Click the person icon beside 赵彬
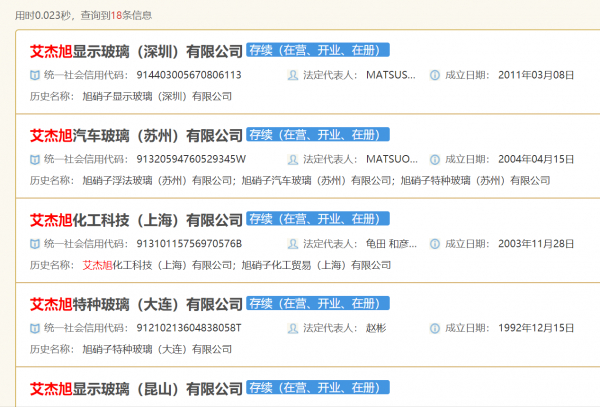 pos(293,328)
